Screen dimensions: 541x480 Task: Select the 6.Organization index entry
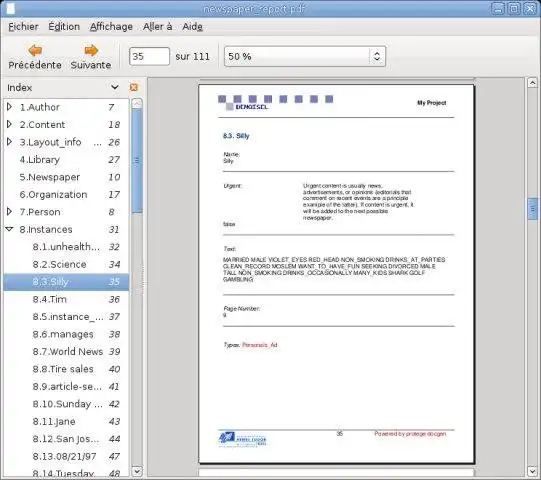66,194
